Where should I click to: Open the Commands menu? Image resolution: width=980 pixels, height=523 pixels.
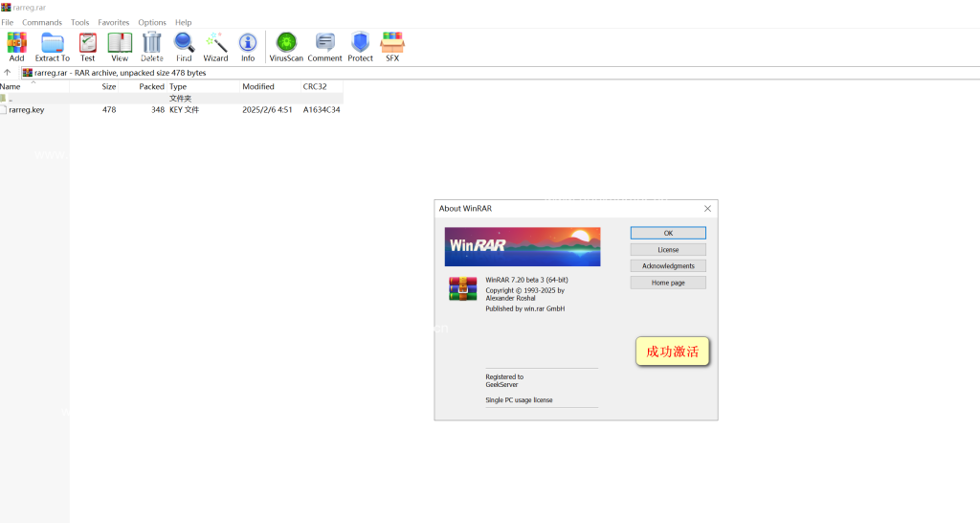coord(42,22)
